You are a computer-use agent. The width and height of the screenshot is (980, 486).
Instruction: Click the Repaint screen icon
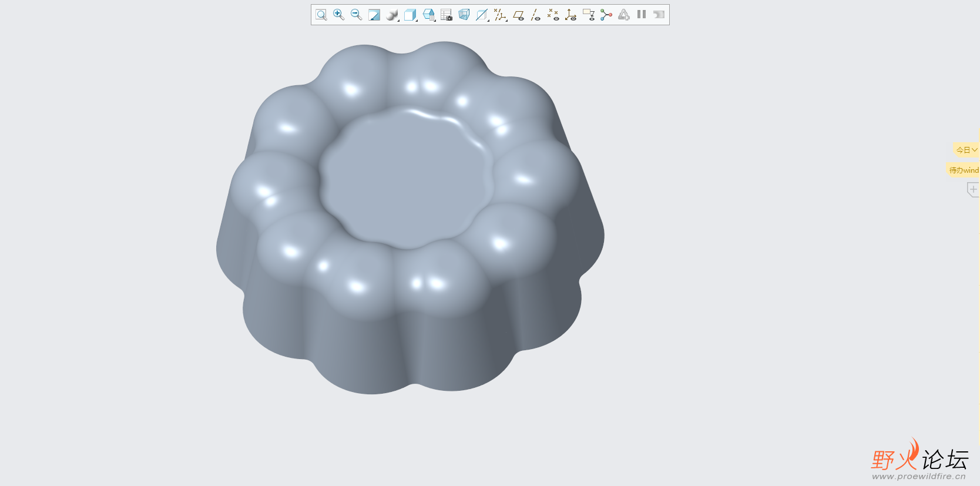coord(374,15)
